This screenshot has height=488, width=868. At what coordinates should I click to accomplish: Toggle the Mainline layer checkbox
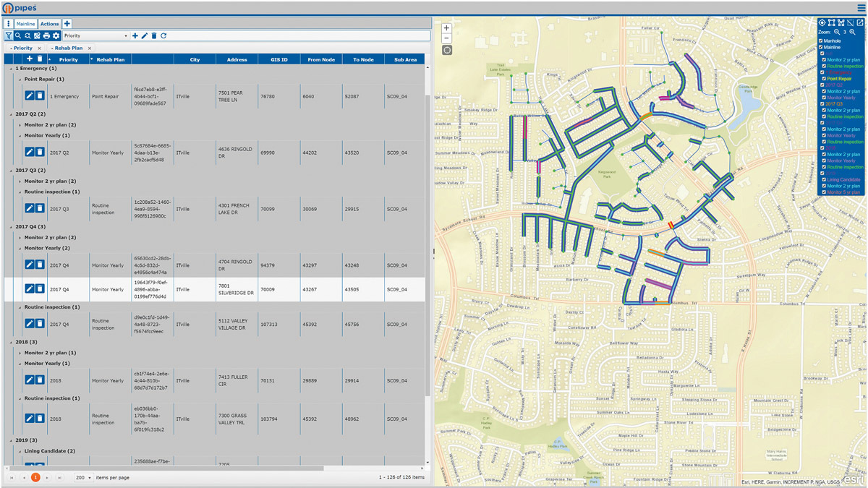coord(822,47)
